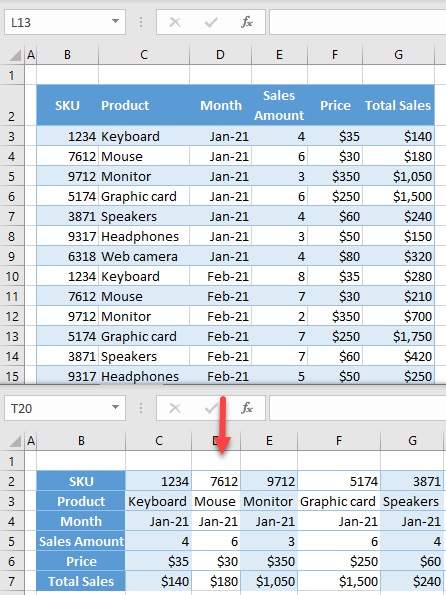The height and width of the screenshot is (595, 446).
Task: Click the 'Web camera' product cell
Action: tap(144, 257)
